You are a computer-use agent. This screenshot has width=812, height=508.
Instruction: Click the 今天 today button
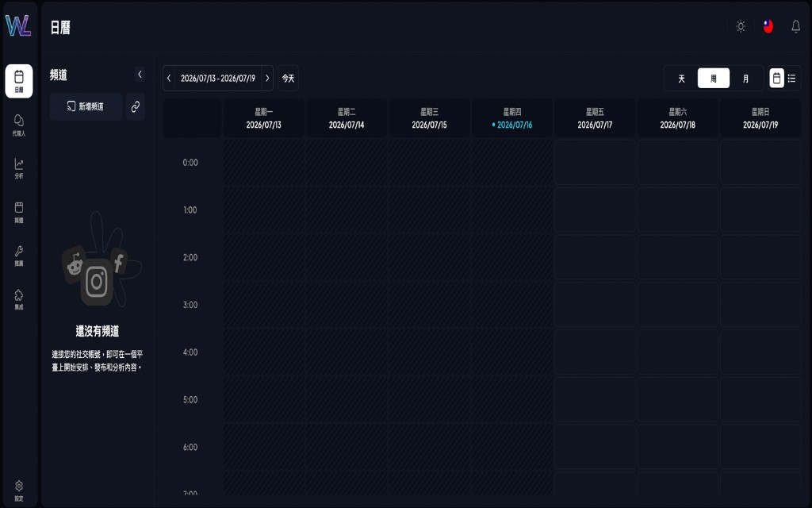[288, 79]
